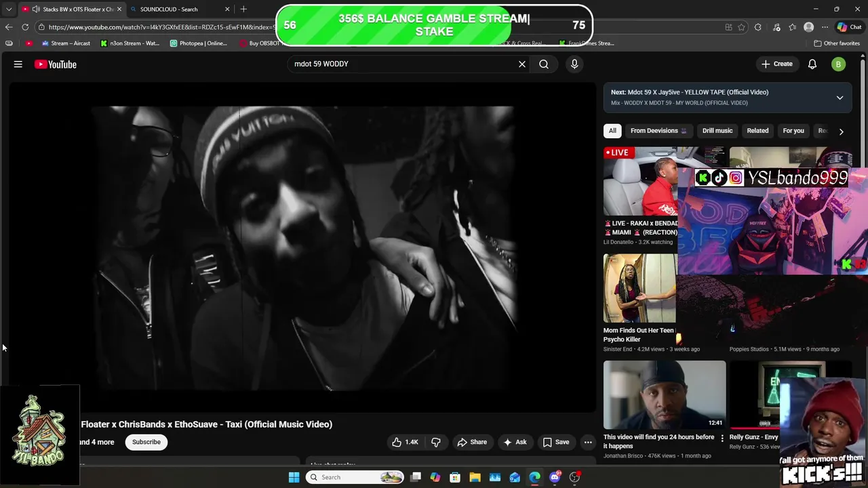This screenshot has height=488, width=868.
Task: Switch to OBS Studio on the taskbar
Action: click(x=574, y=477)
